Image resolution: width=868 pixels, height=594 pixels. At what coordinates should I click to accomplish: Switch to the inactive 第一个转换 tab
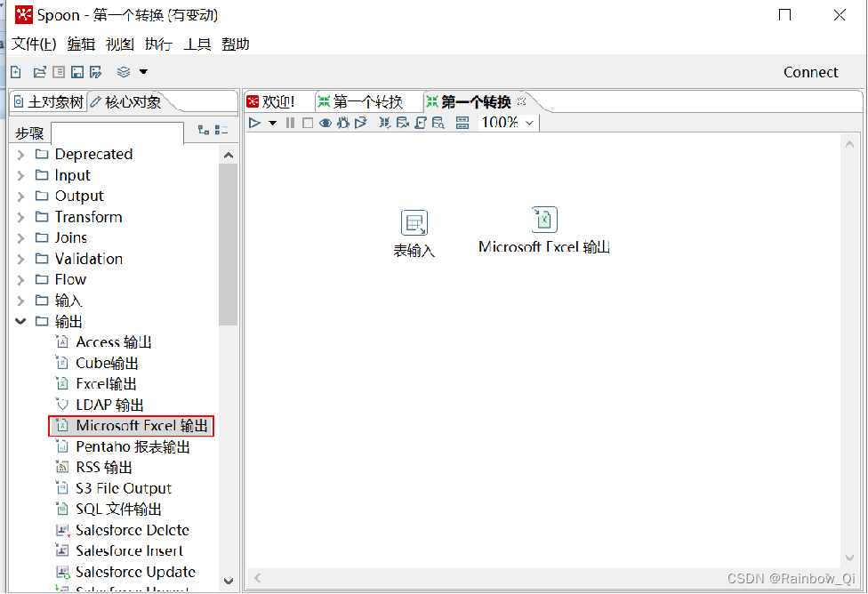tap(361, 102)
